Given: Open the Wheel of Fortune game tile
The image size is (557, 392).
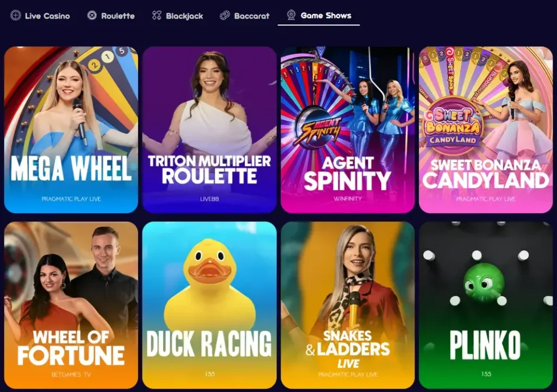Looking at the screenshot, I should click(71, 305).
